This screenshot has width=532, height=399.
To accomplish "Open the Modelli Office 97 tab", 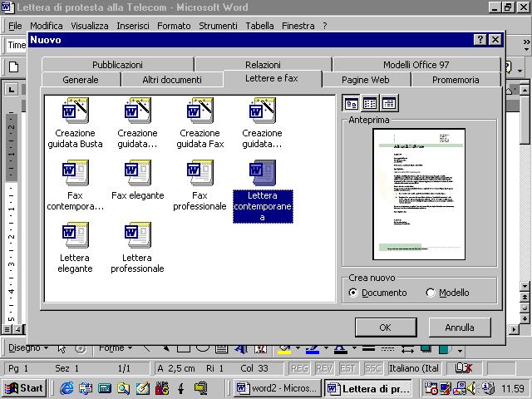I will click(x=416, y=65).
